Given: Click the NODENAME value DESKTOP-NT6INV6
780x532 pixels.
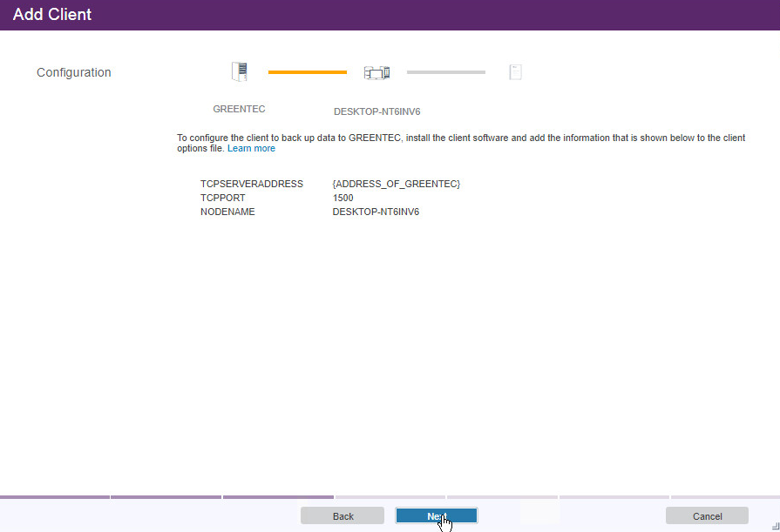Looking at the screenshot, I should [376, 212].
